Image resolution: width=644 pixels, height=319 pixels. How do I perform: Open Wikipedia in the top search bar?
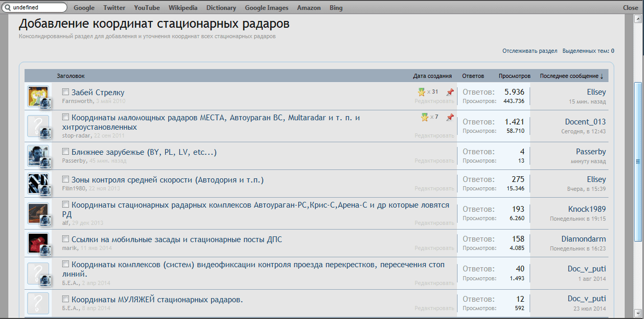pyautogui.click(x=183, y=8)
